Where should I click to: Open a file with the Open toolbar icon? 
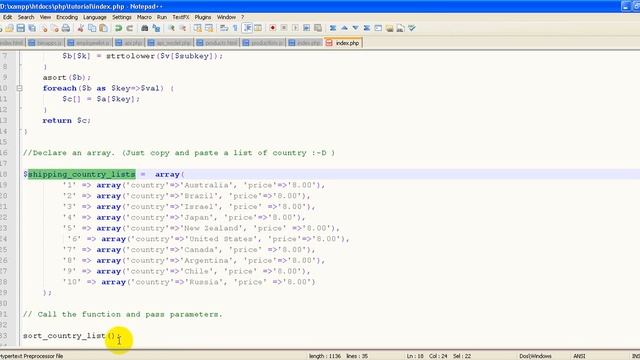coord(9,28)
